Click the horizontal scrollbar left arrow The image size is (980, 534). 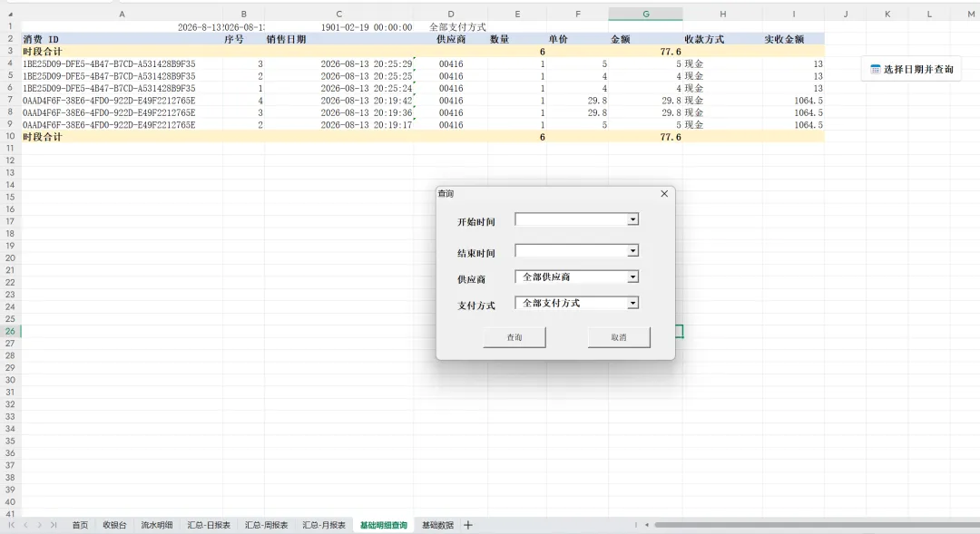tap(647, 525)
